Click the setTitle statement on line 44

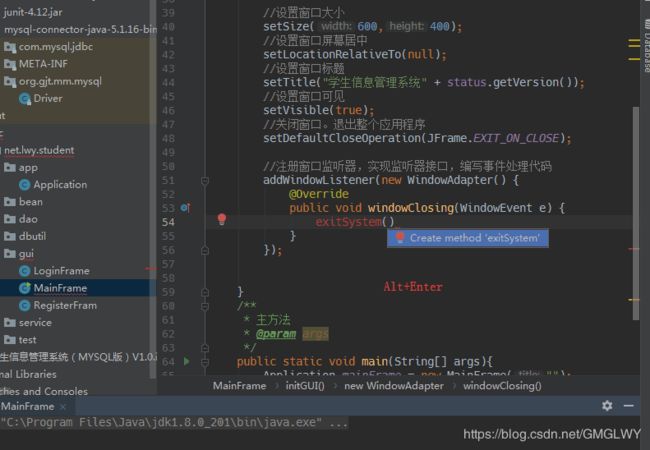click(x=424, y=82)
